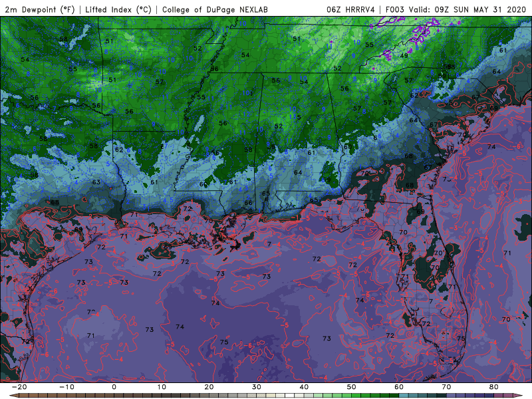Click the 70 label on the colorbar
This screenshot has width=532, height=399.
pos(446,387)
